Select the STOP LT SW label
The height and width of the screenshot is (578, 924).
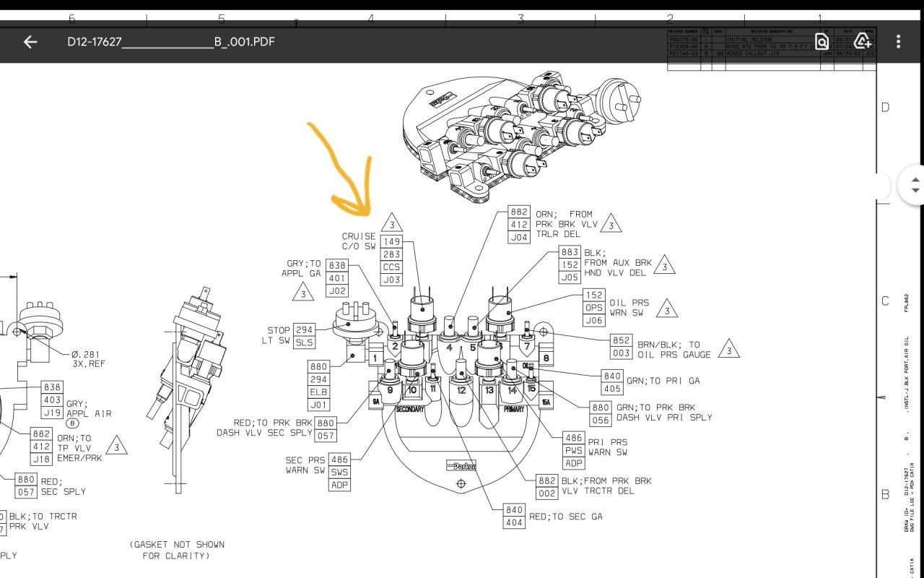(278, 336)
